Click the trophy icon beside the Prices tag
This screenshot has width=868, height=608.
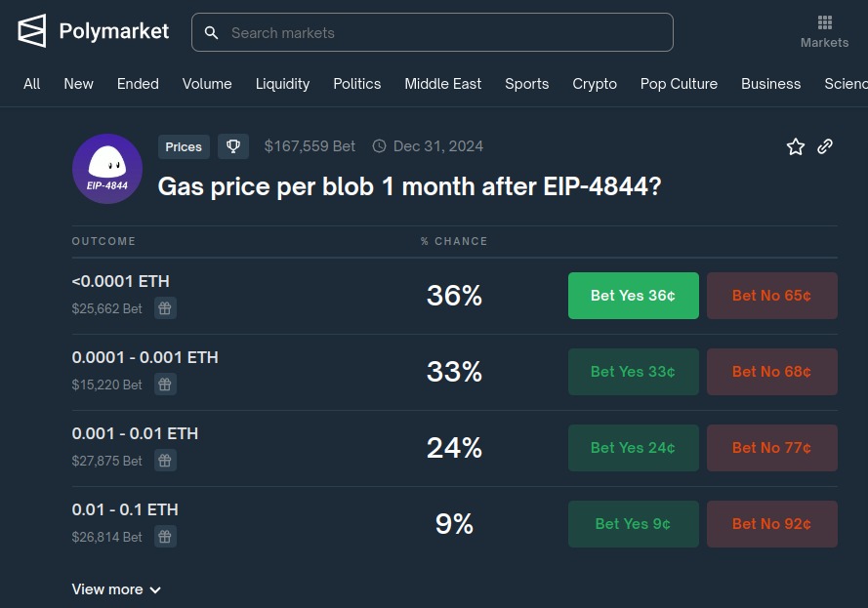233,146
